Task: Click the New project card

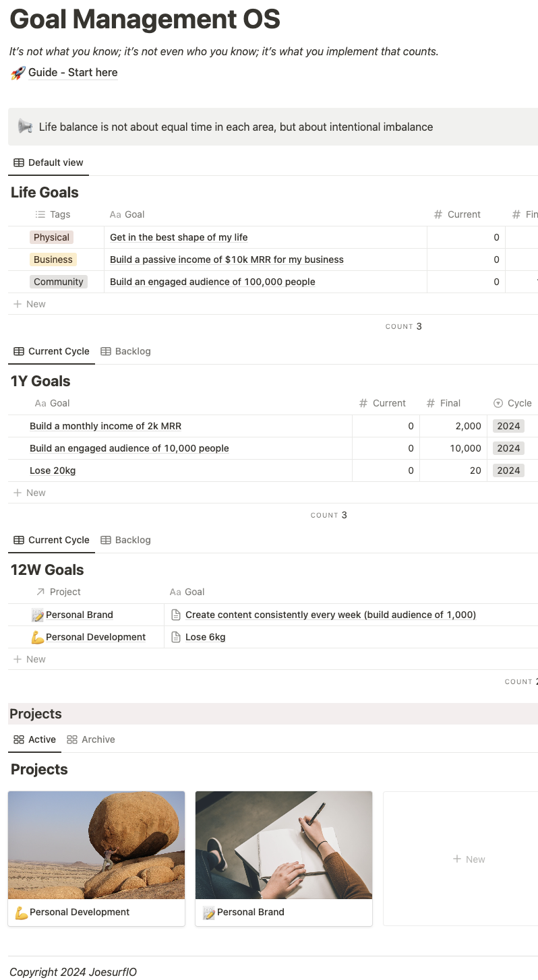Action: point(469,859)
